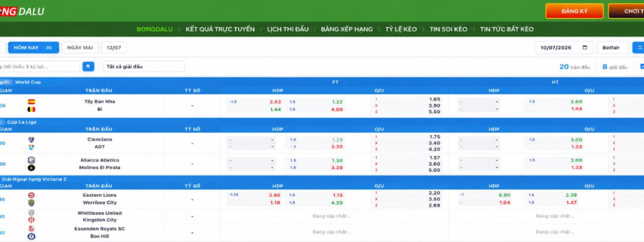This screenshot has width=644, height=242.
Task: Open the Tất cả giải đấu league selector
Action: pos(144,67)
